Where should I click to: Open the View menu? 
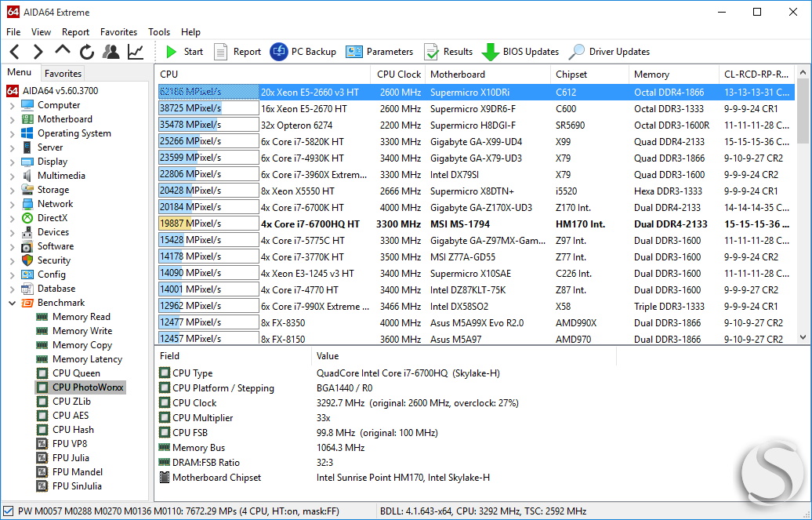click(x=41, y=32)
